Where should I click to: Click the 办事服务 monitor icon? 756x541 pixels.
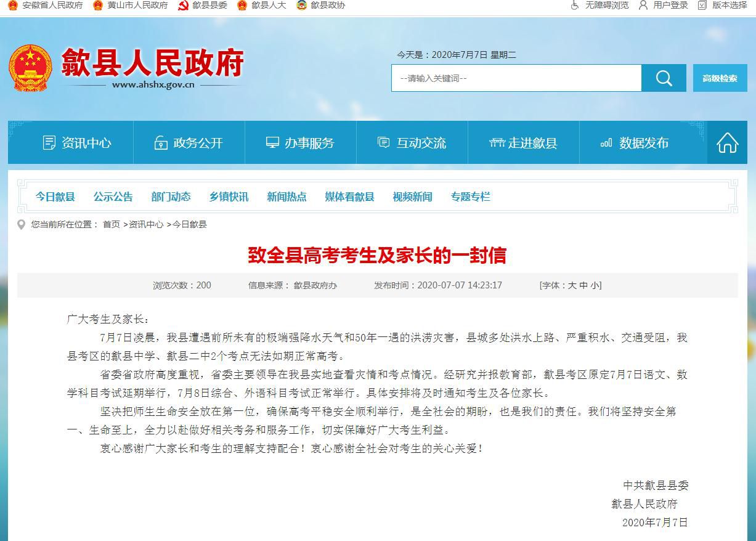(271, 142)
